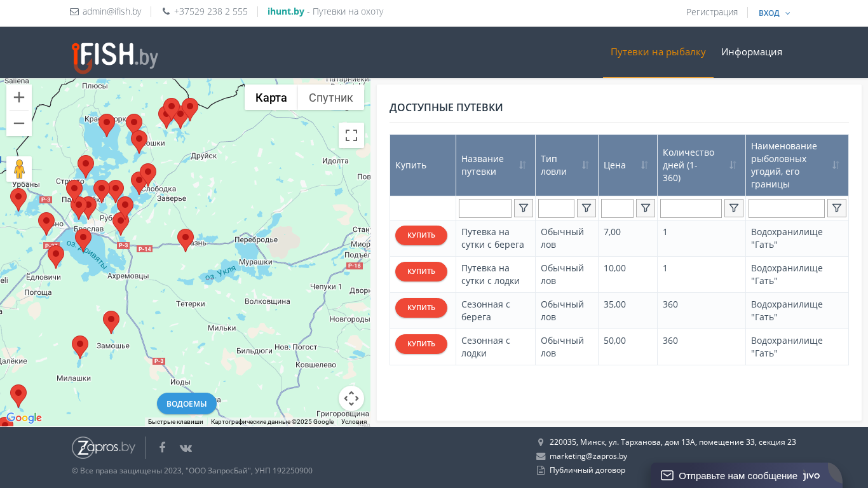868x488 pixels.
Task: Focus the Название путевки filter field
Action: (485, 208)
